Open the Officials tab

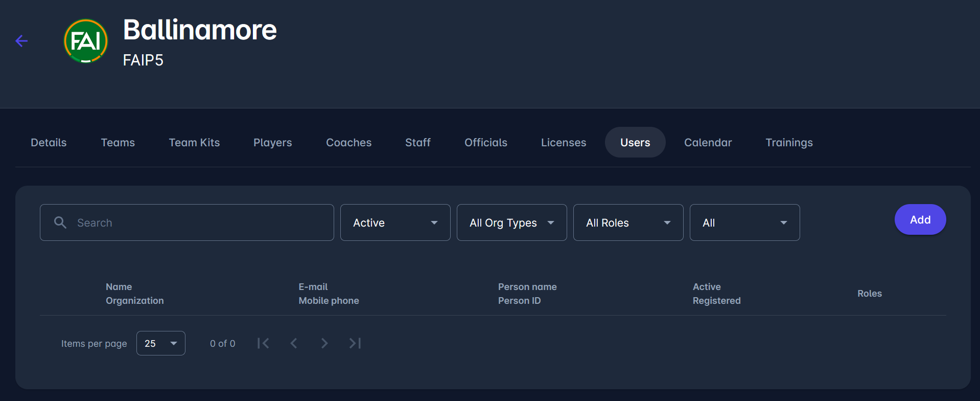[485, 143]
